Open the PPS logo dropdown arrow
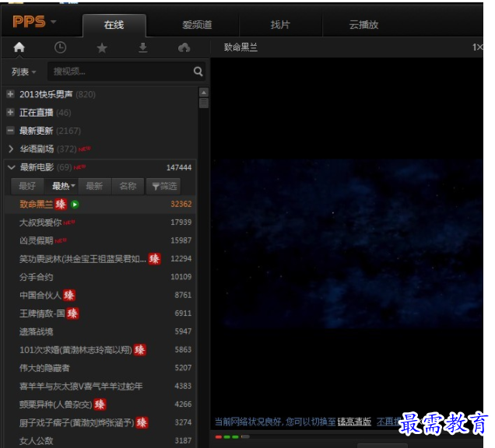 (x=54, y=22)
